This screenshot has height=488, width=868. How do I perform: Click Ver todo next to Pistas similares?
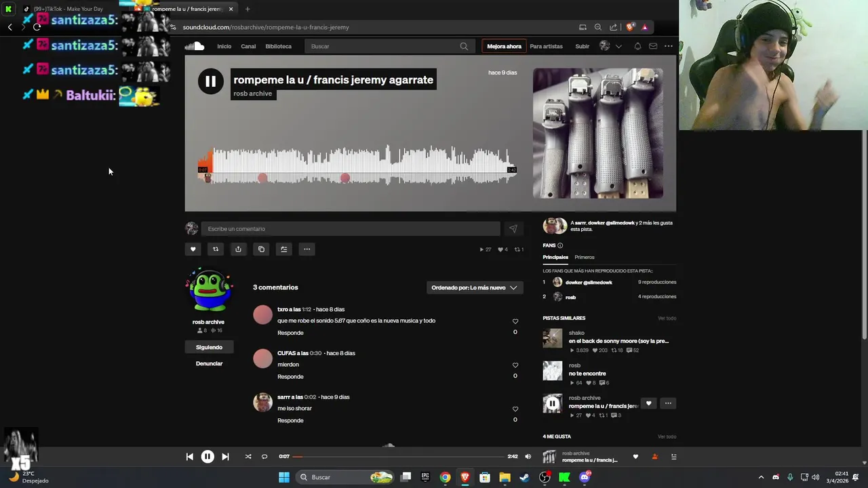coord(667,318)
